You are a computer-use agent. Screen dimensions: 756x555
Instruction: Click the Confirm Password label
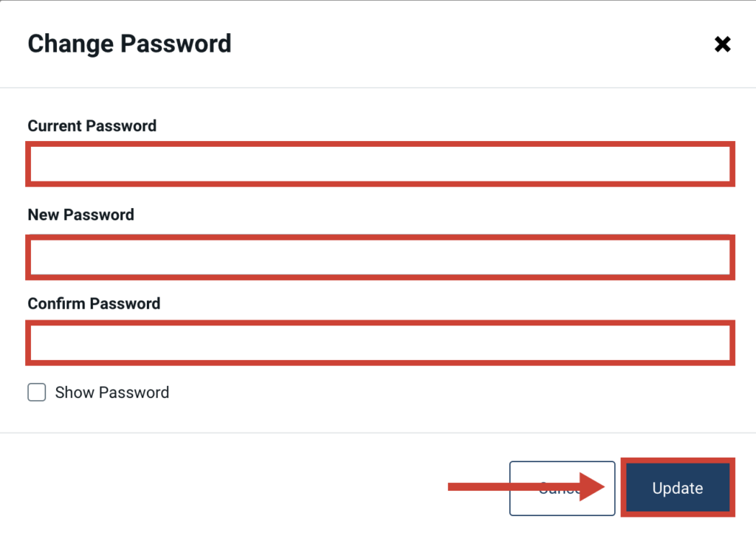[x=94, y=303]
